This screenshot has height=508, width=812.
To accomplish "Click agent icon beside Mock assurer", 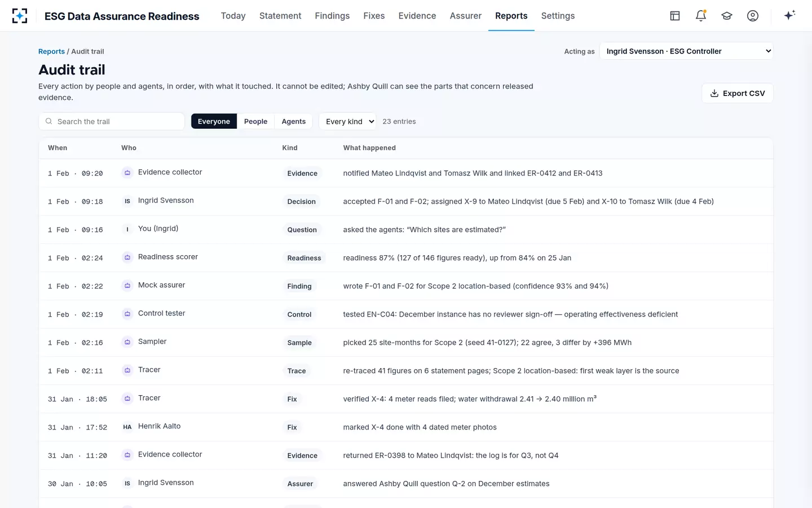I will coord(127,286).
